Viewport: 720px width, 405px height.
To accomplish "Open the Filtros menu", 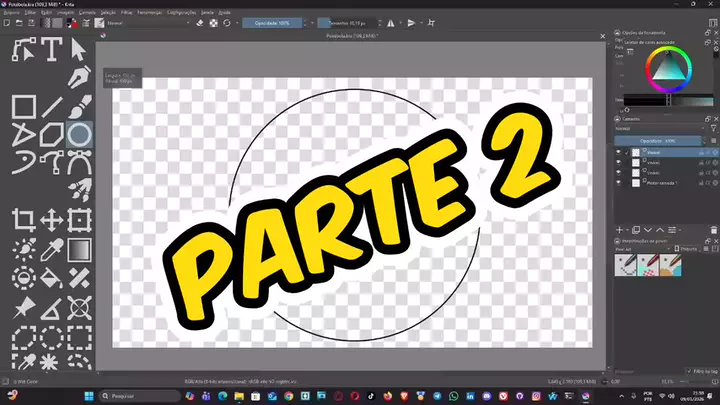I will point(126,12).
